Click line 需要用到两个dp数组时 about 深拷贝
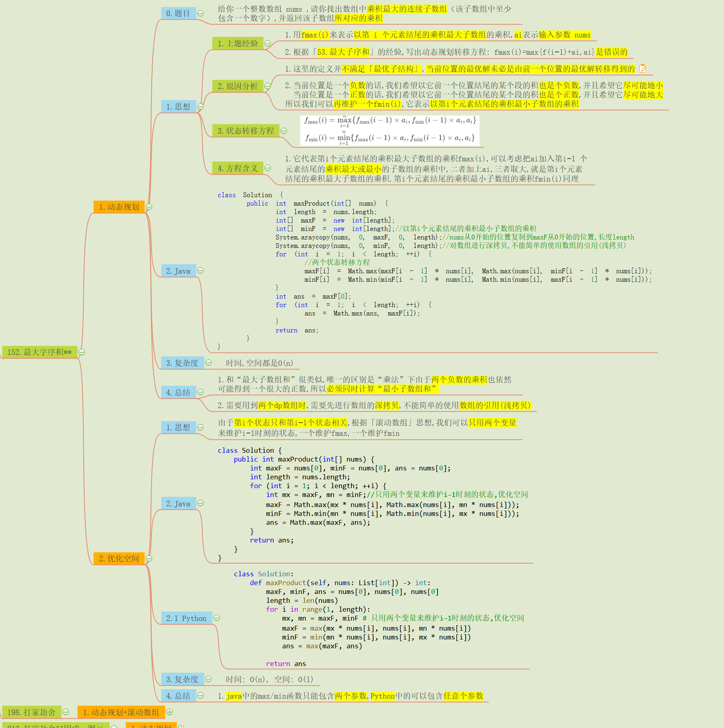This screenshot has height=728, width=724. (374, 405)
